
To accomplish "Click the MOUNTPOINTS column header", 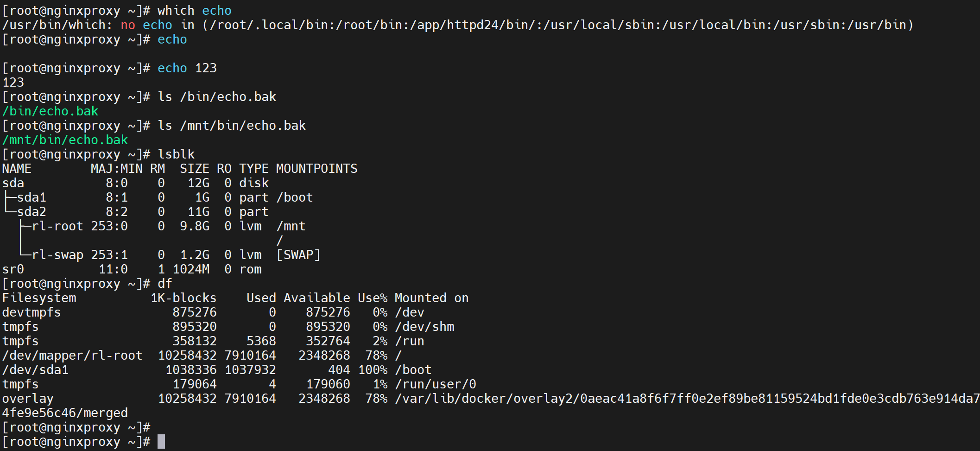I will point(316,169).
